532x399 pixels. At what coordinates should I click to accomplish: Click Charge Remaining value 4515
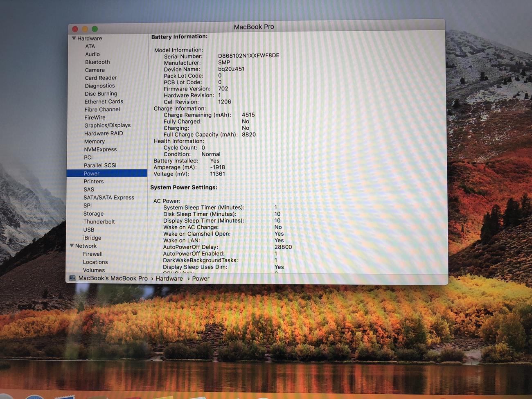click(248, 115)
